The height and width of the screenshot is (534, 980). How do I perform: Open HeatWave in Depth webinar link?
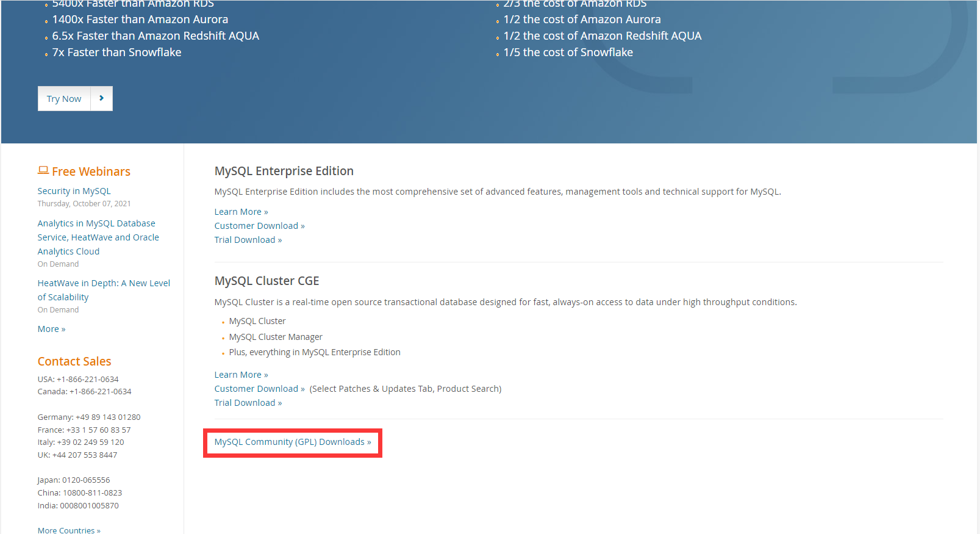click(x=104, y=290)
